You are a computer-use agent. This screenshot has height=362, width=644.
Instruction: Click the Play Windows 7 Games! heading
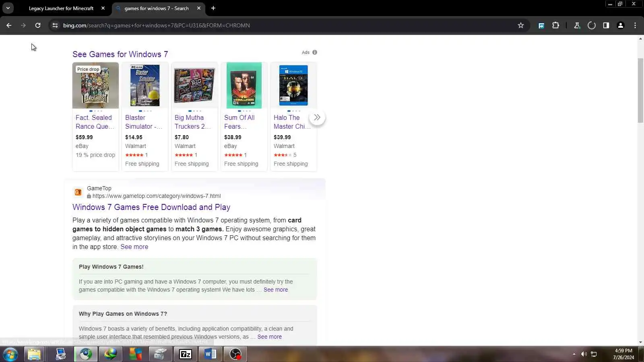[111, 267]
